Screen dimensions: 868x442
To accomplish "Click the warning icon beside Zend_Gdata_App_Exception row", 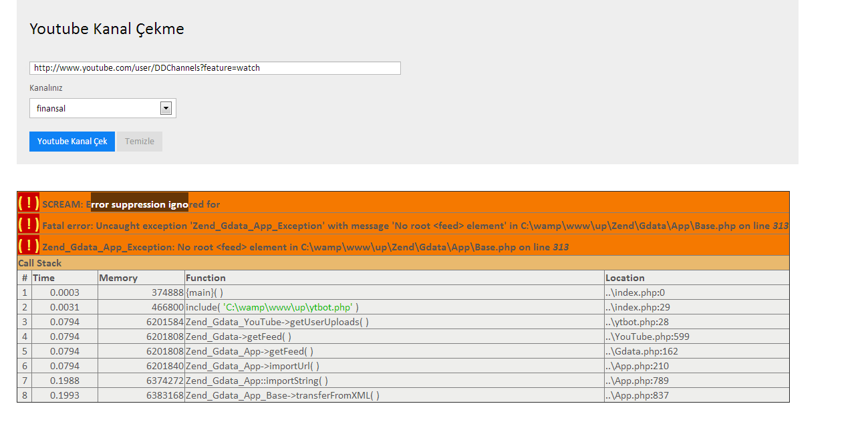I will coord(29,245).
